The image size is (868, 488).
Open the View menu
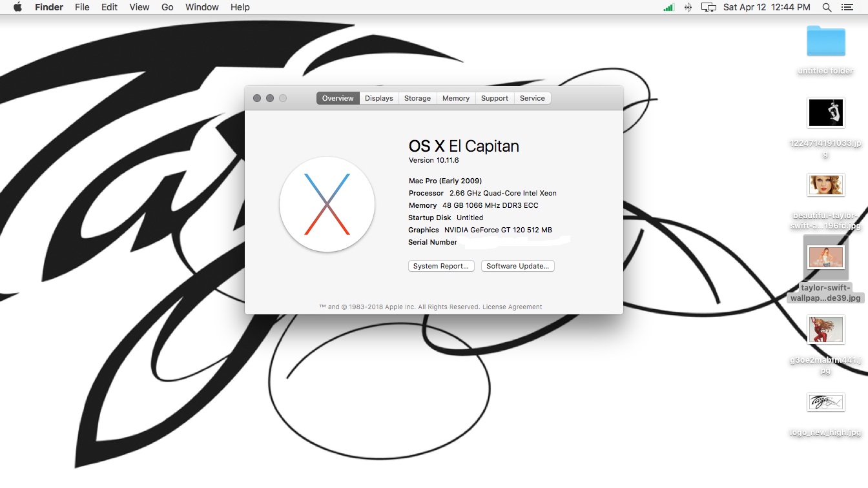(x=139, y=7)
